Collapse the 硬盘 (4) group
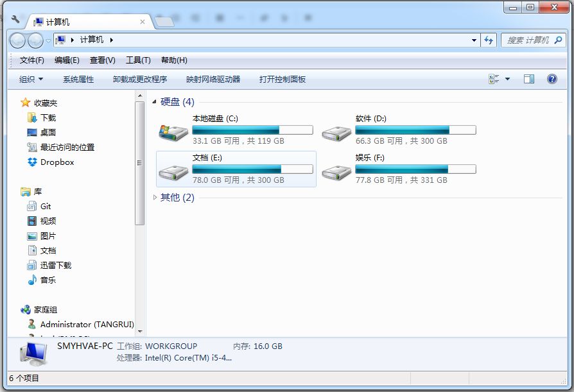574x392 pixels. coord(154,101)
